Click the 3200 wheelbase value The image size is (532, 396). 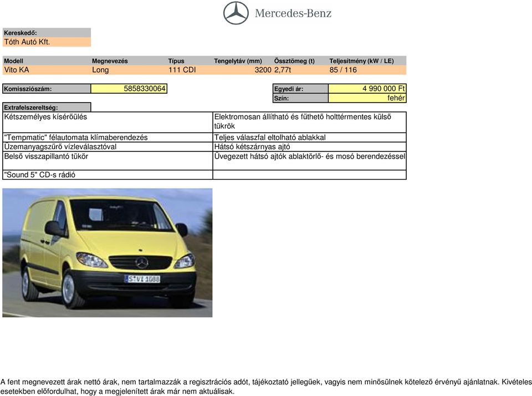click(x=263, y=70)
